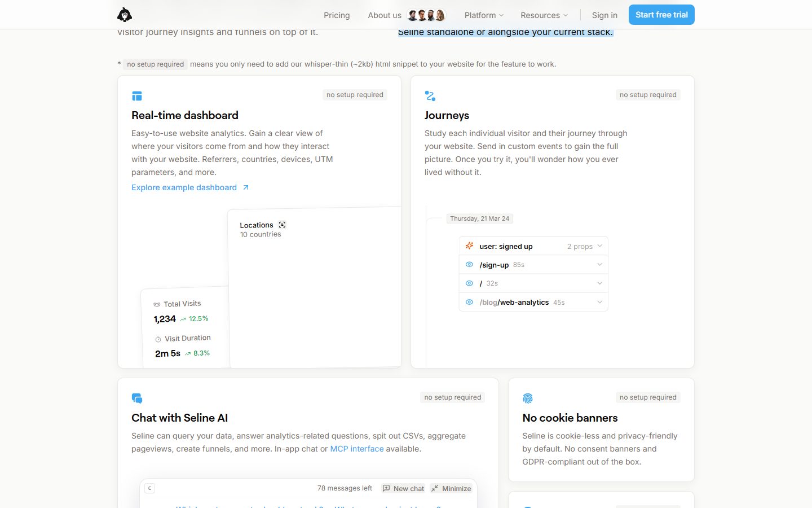Click the Locations label
The image size is (812, 508).
[257, 225]
